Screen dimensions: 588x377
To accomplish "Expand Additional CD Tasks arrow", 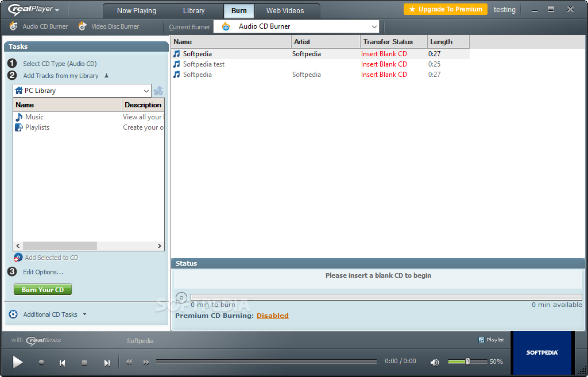I will coord(85,314).
